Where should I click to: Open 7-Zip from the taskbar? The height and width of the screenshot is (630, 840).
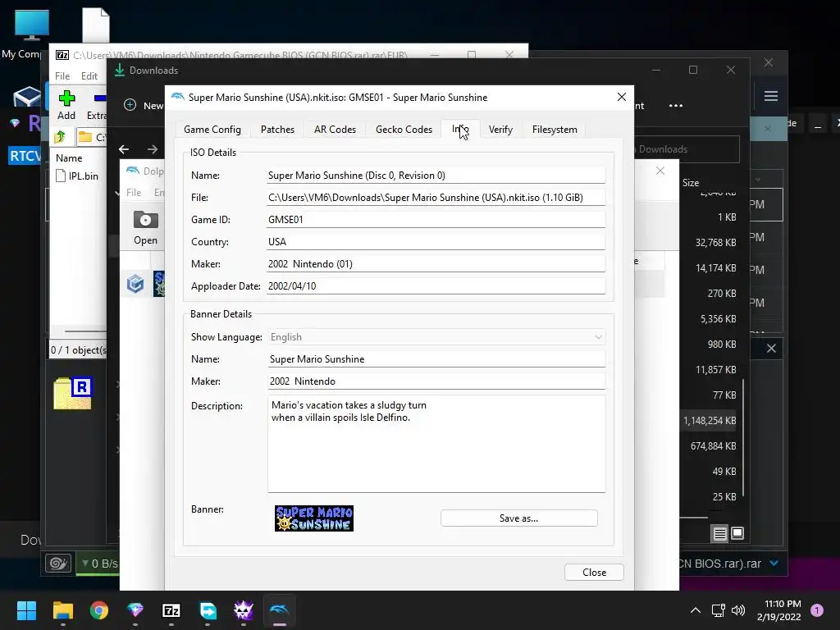(171, 610)
